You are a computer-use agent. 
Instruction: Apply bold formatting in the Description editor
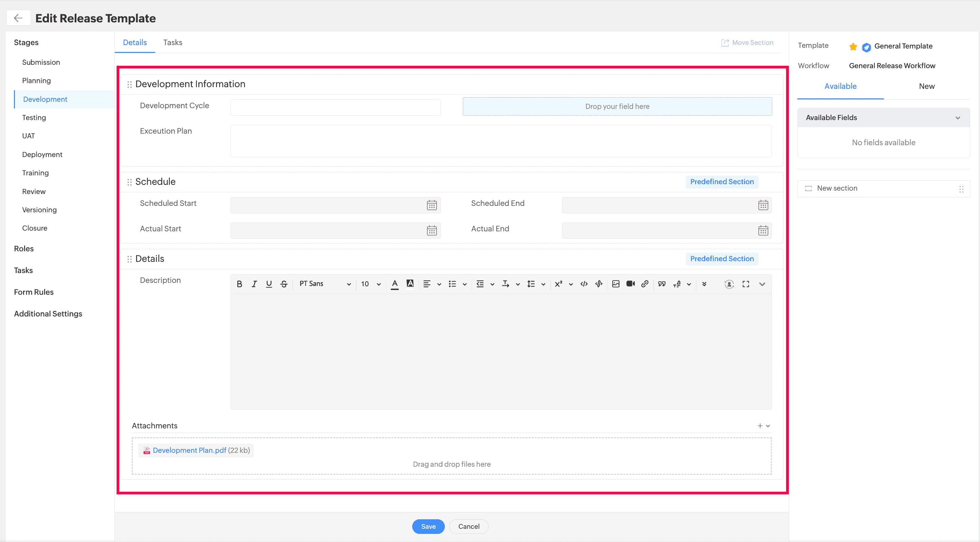pyautogui.click(x=239, y=284)
